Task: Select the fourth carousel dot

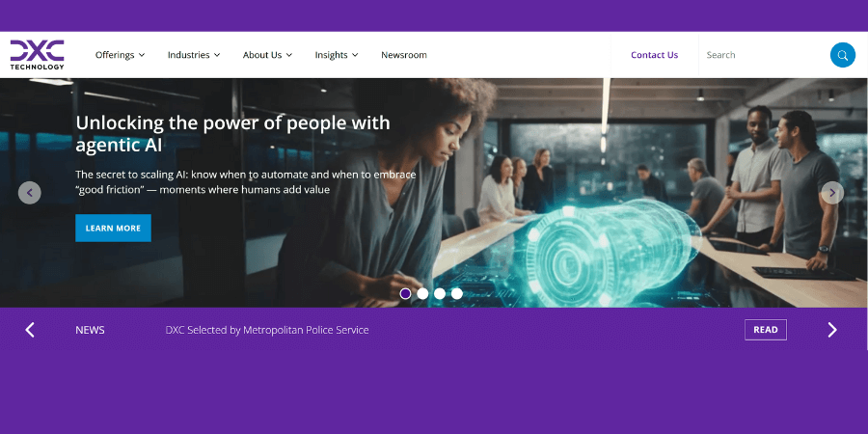Action: [457, 293]
